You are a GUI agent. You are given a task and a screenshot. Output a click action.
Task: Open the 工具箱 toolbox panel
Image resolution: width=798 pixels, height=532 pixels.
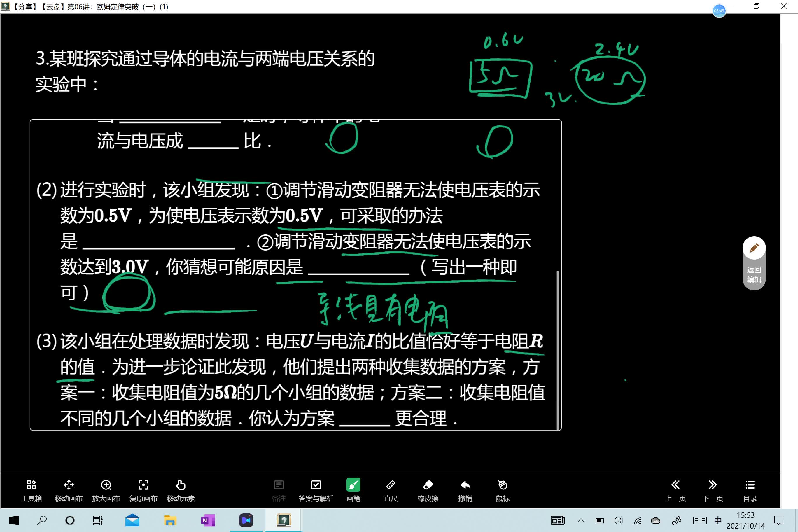31,490
